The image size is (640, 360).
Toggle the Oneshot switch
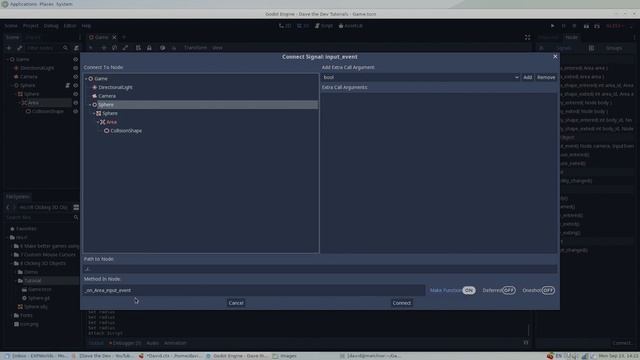pos(548,290)
